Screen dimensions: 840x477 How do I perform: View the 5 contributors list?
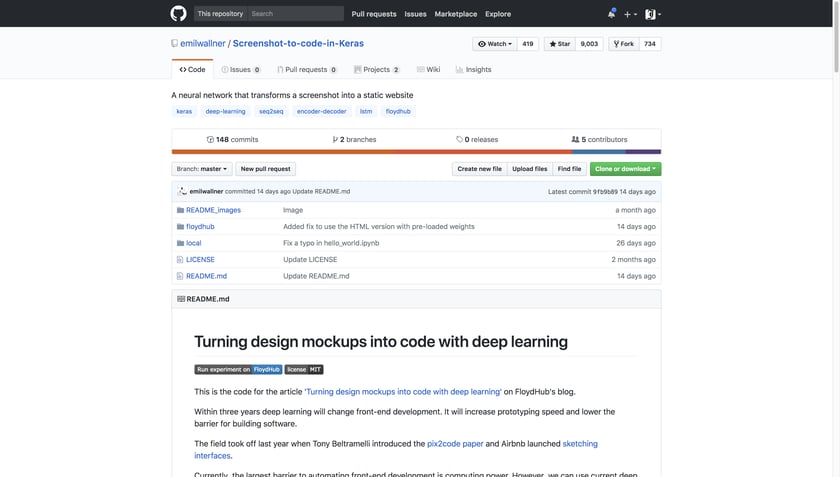click(599, 139)
